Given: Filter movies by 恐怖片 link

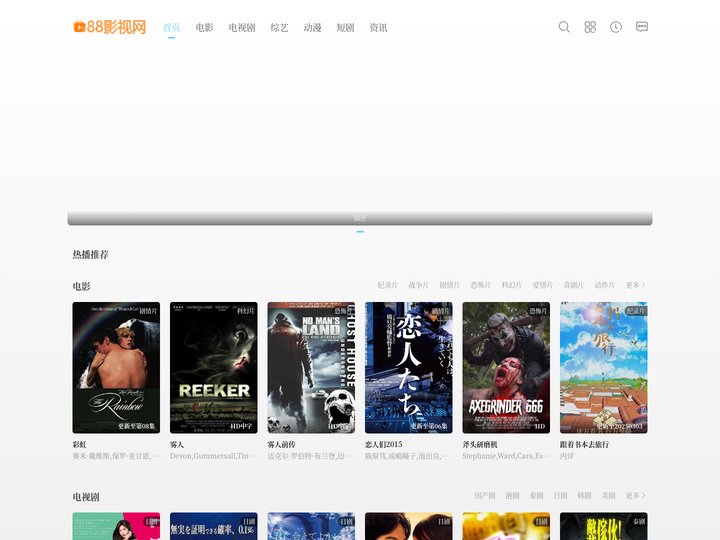Looking at the screenshot, I should pyautogui.click(x=481, y=285).
